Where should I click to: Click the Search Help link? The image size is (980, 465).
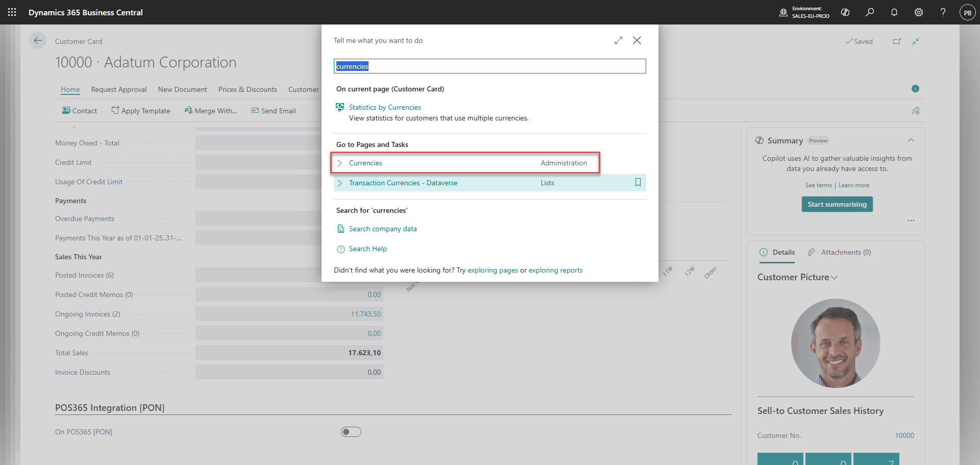[x=368, y=249]
